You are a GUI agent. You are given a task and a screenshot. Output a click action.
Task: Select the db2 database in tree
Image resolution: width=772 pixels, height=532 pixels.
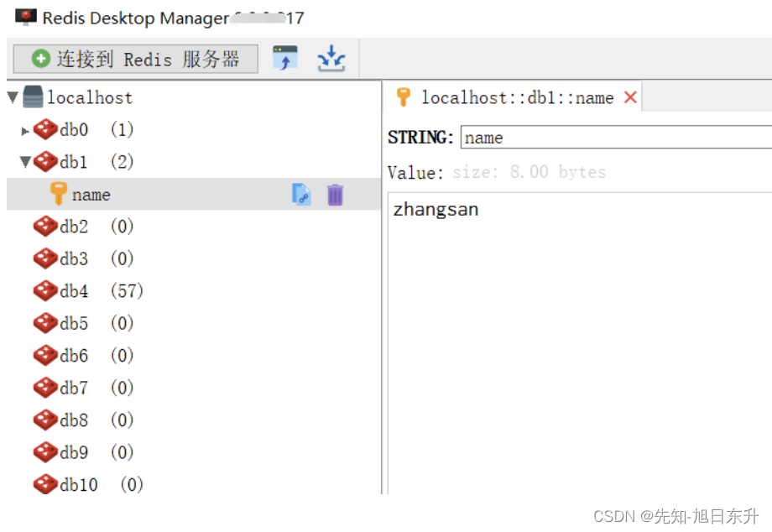point(74,227)
